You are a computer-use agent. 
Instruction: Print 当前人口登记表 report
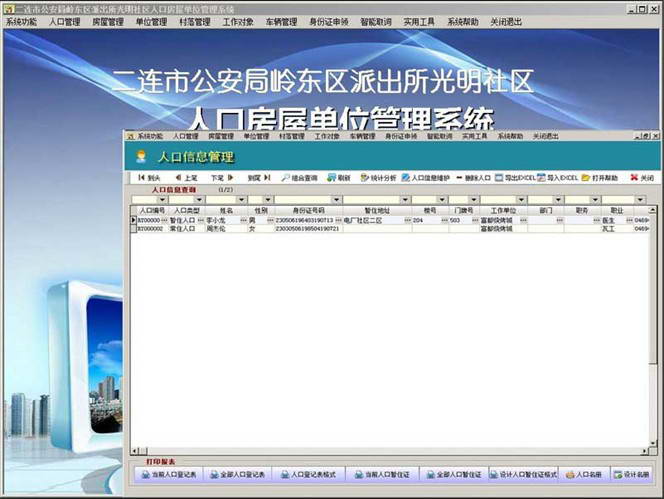(x=169, y=474)
